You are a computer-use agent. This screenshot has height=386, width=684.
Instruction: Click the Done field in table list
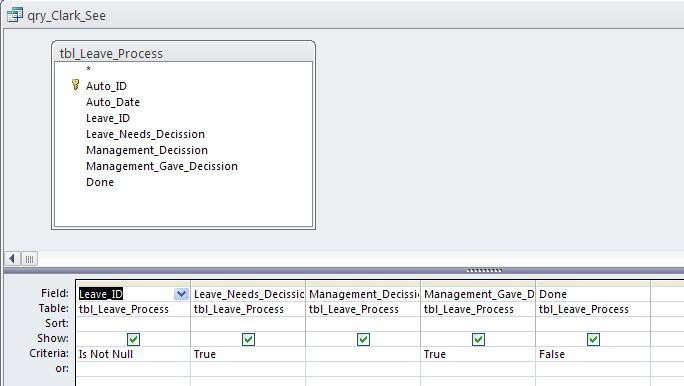[x=100, y=182]
